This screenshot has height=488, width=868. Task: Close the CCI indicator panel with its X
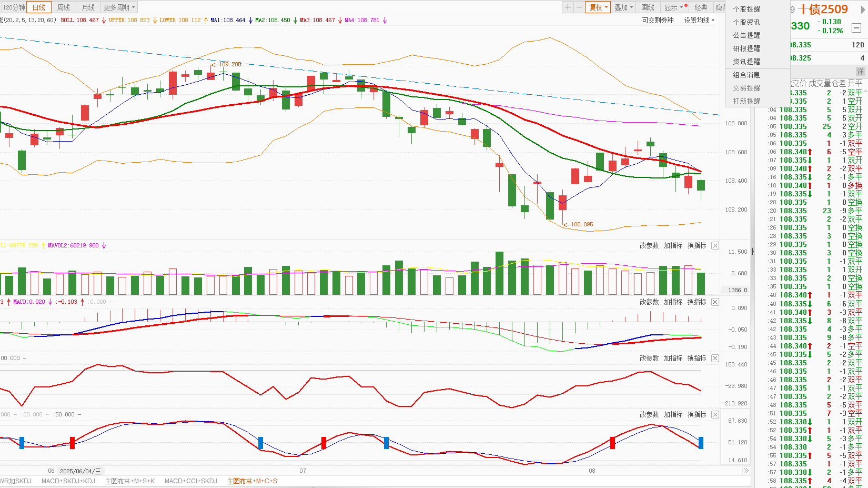[715, 358]
